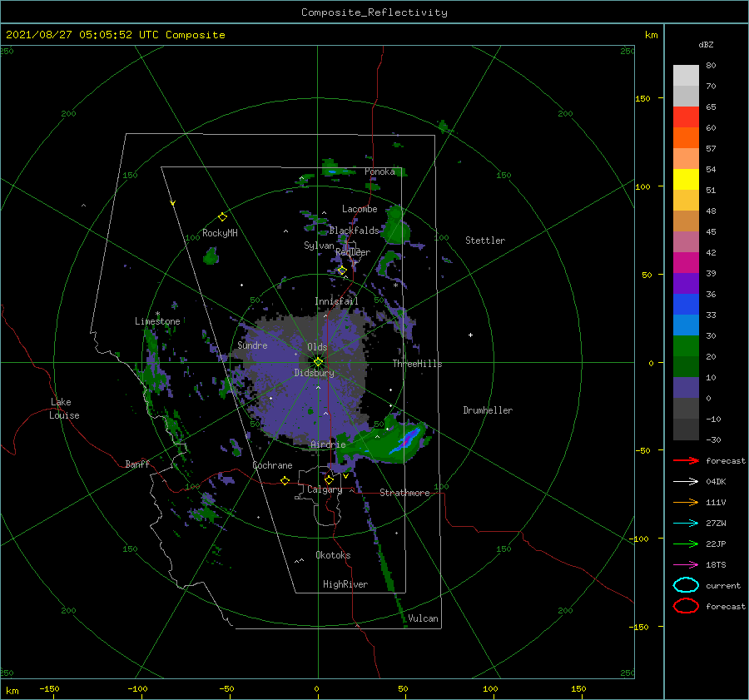Viewport: 749px width, 700px height.
Task: Click the Cochrane city label
Action: click(x=272, y=465)
